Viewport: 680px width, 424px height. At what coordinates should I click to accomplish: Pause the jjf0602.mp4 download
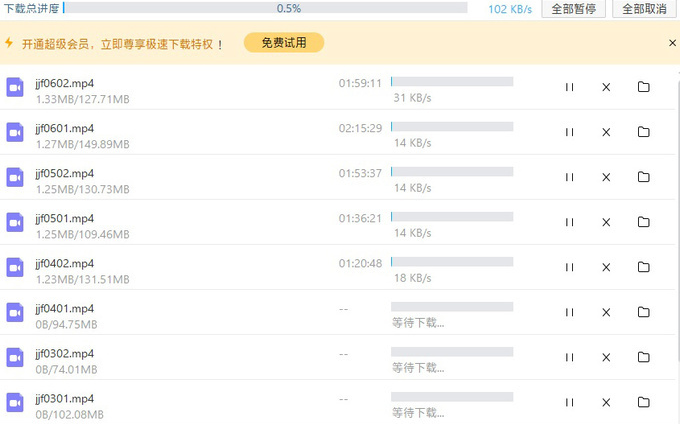569,87
